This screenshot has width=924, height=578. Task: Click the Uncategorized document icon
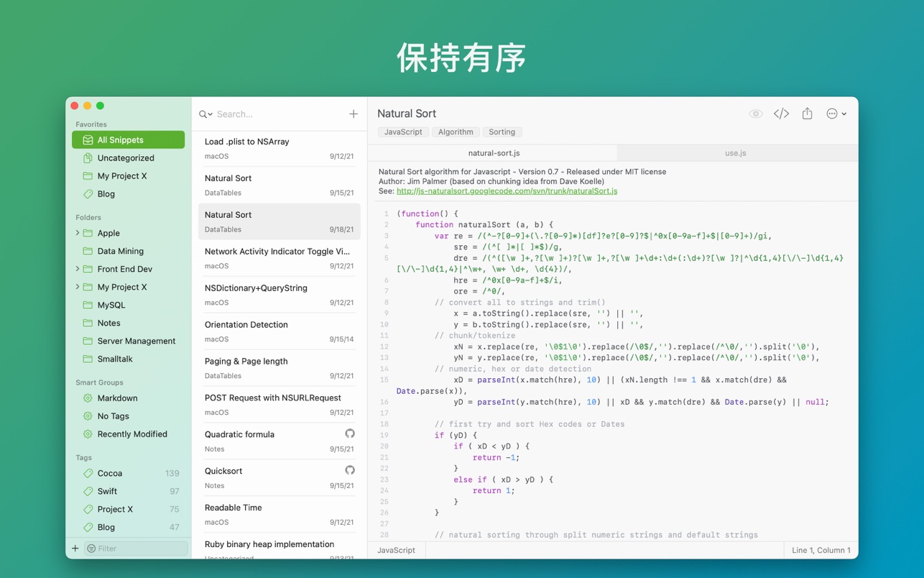88,158
